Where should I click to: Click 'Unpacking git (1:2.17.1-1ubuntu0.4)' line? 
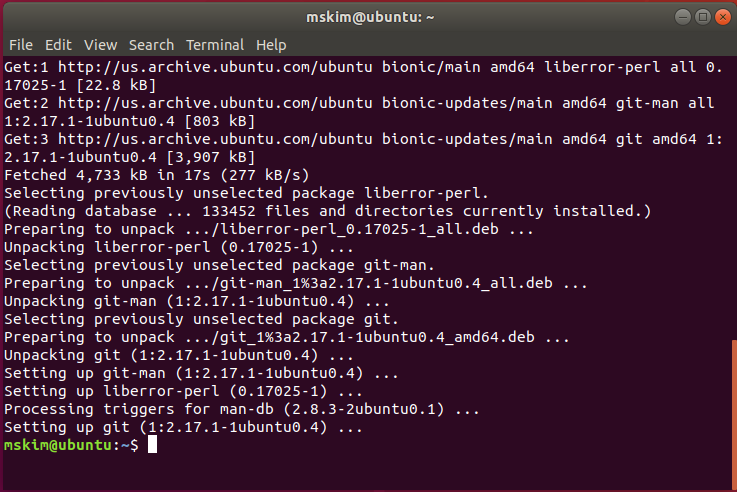coord(179,355)
